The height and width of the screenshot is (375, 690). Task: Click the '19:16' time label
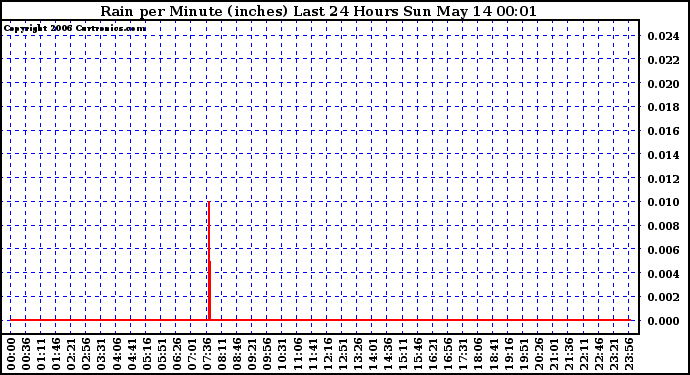pos(508,354)
